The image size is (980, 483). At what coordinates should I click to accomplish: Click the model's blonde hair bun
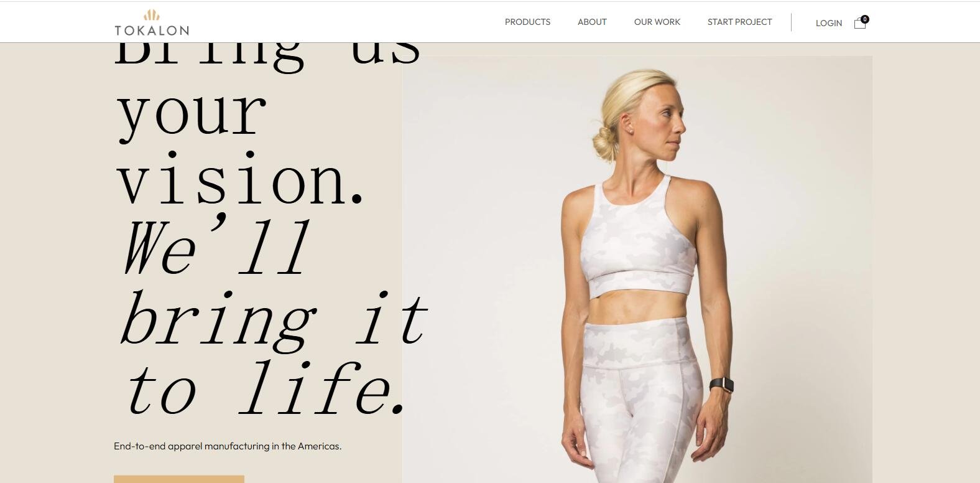(x=604, y=146)
